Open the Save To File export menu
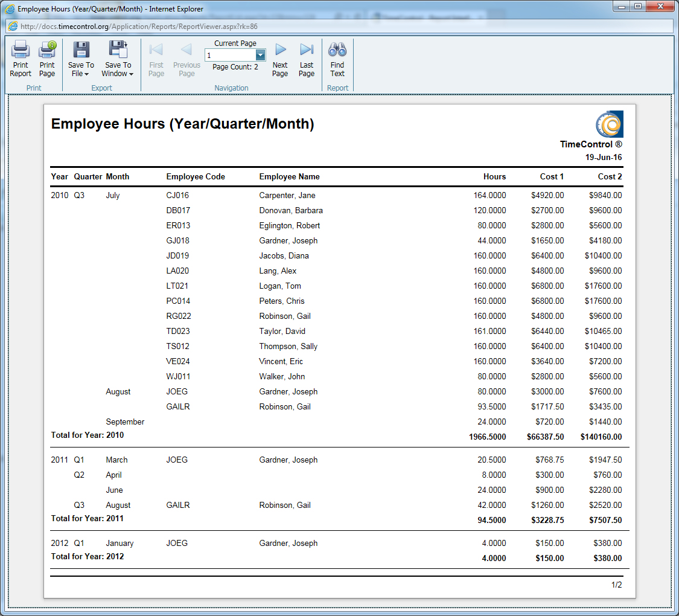The height and width of the screenshot is (616, 679). (x=80, y=59)
